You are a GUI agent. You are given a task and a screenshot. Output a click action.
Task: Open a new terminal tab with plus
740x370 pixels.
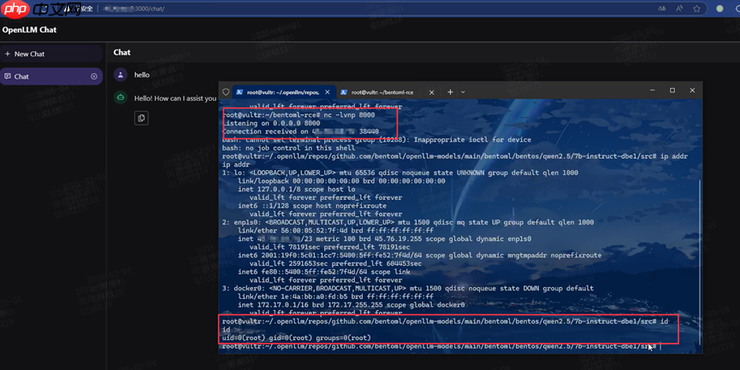coord(450,92)
